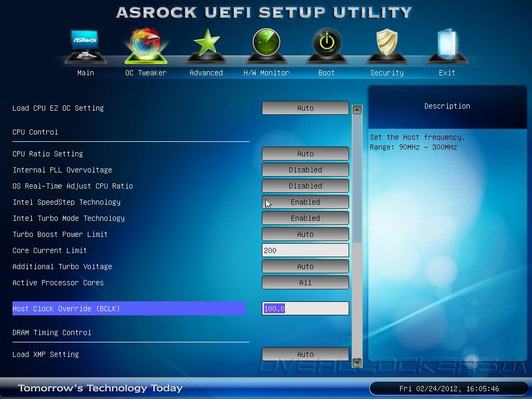Viewport: 532px width, 399px height.
Task: Select the OC Tweaker speedometer icon
Action: pos(146,46)
